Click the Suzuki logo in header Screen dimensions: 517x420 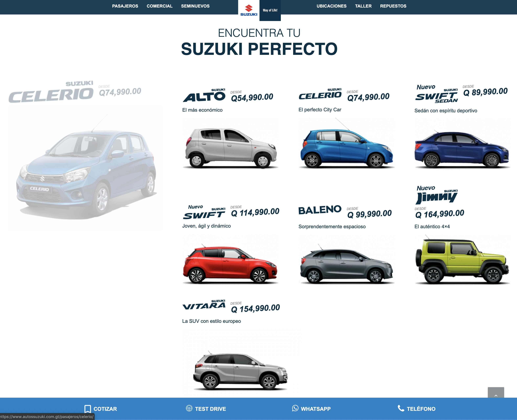(x=249, y=10)
